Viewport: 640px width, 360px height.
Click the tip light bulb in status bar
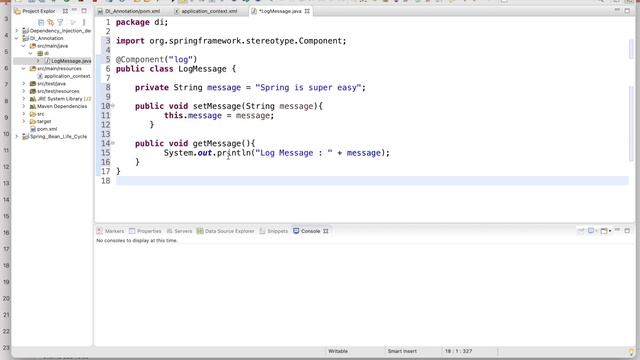coord(631,351)
